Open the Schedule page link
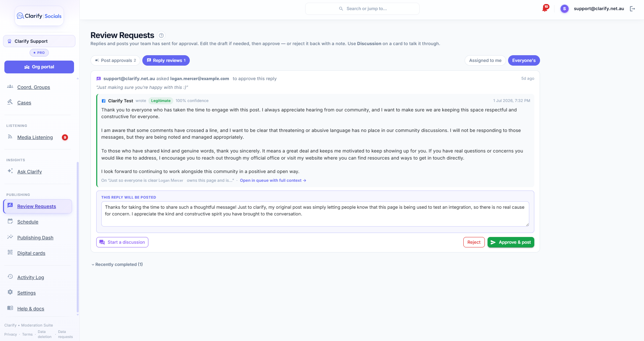644x341 pixels. [28, 222]
